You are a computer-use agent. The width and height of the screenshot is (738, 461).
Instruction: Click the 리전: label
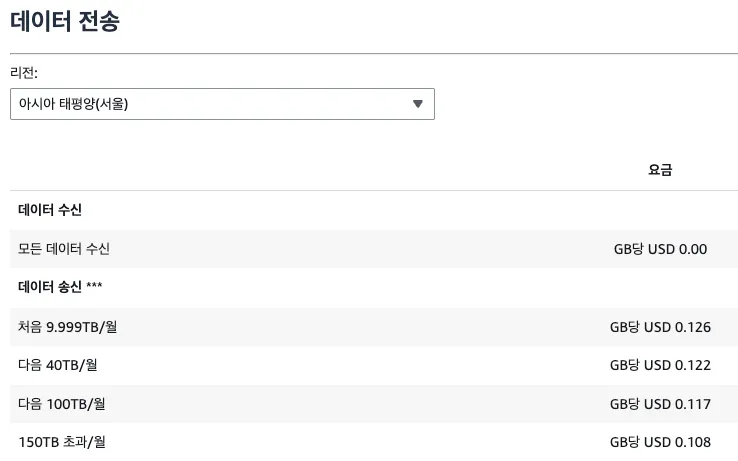pyautogui.click(x=24, y=73)
